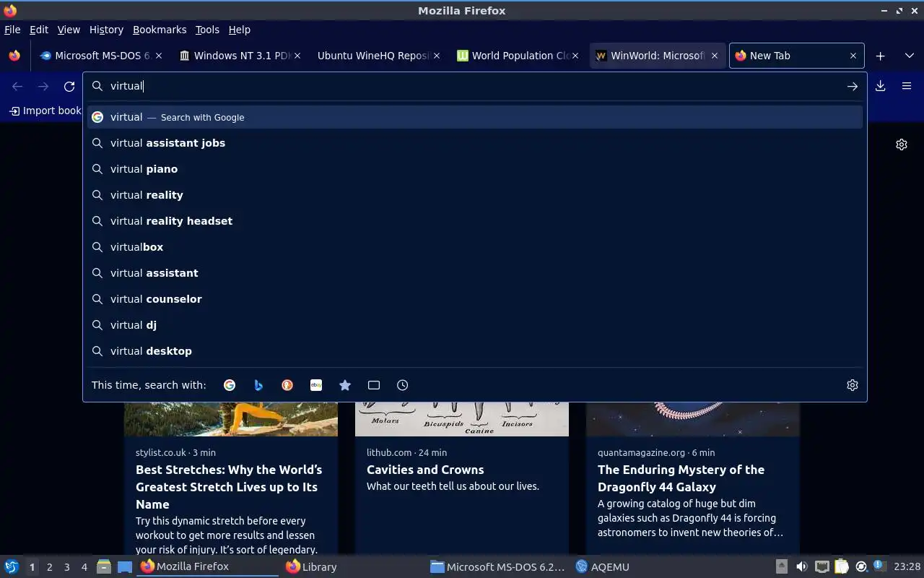
Task: Select 'virtual piano' suggestion
Action: (475, 169)
